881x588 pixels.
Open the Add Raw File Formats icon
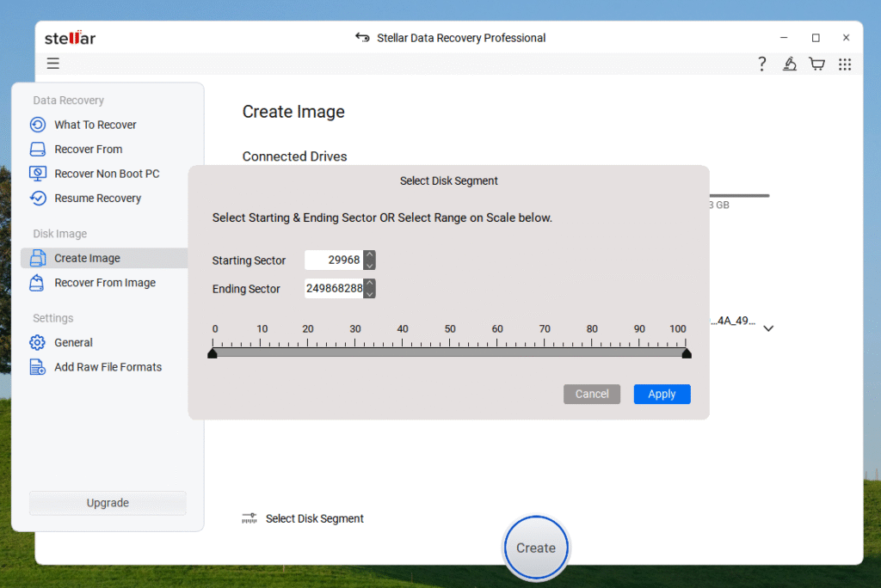coord(38,366)
